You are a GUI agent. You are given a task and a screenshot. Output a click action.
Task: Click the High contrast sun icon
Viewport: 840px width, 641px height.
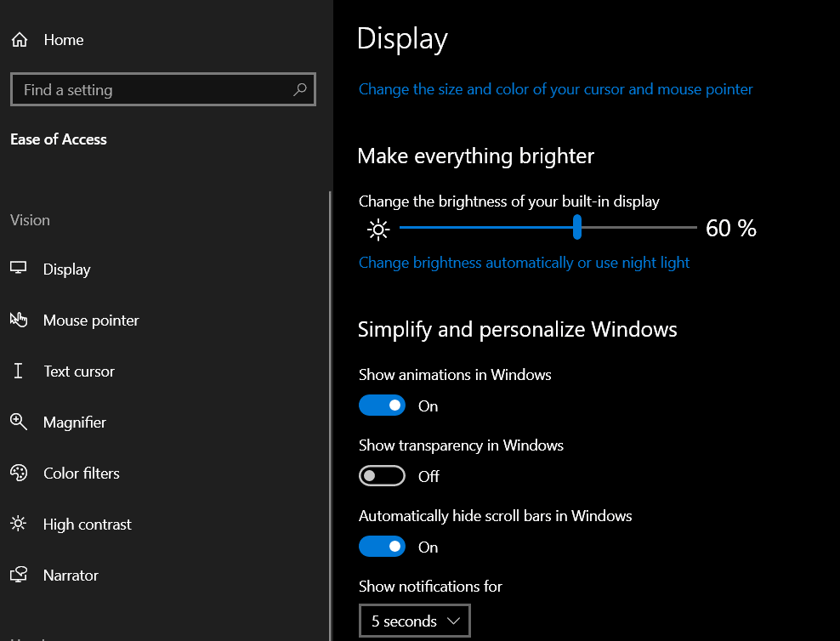pos(19,524)
